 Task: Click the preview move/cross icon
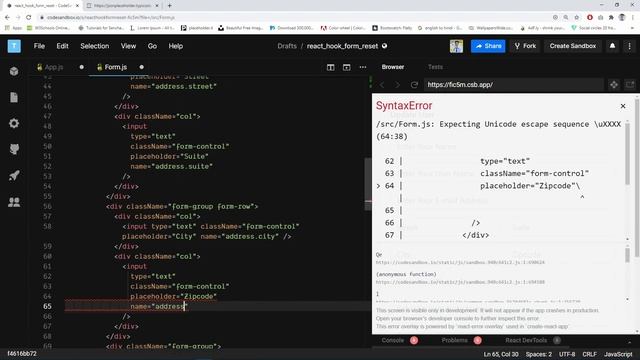(x=614, y=85)
